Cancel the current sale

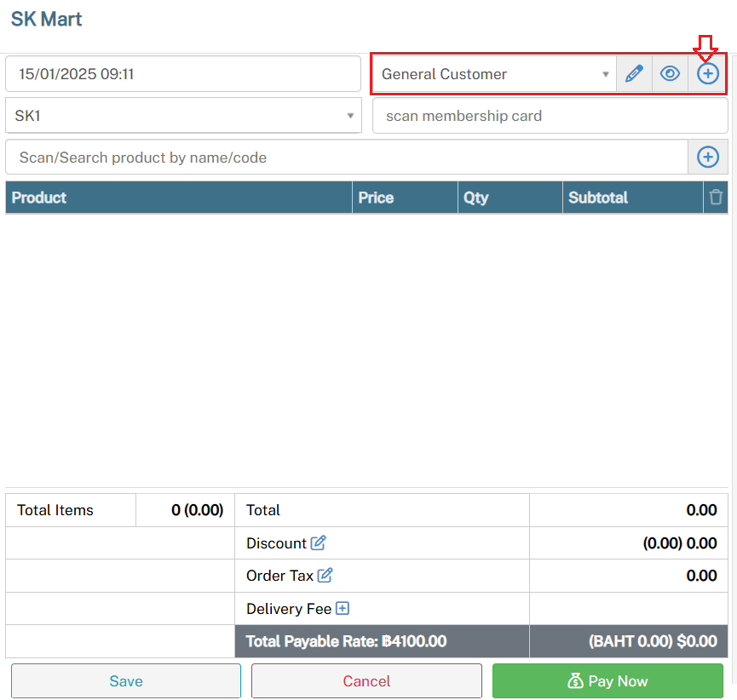[366, 681]
